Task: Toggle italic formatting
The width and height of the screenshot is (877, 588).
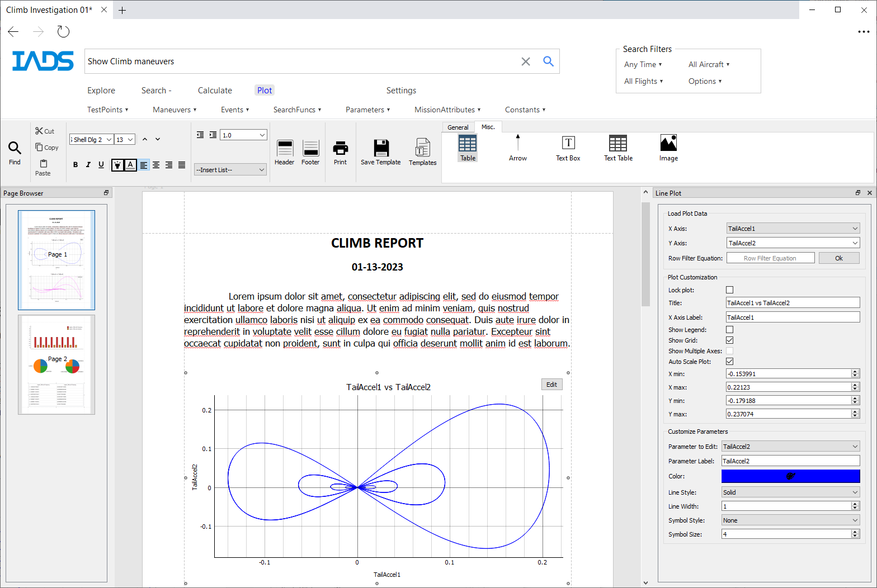Action: 88,165
